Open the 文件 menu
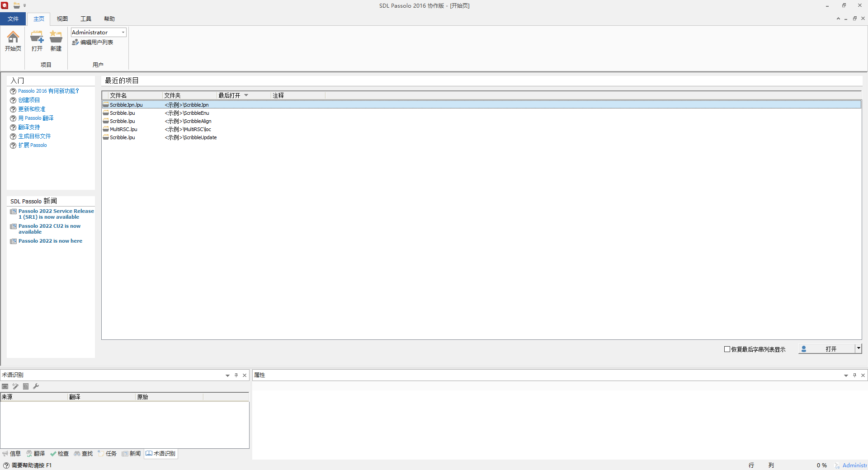868x470 pixels. (13, 19)
